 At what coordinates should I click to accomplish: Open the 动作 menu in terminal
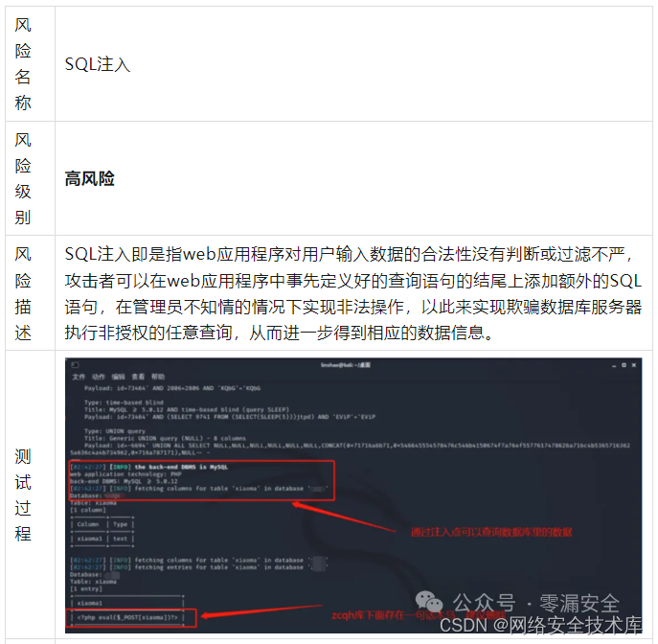99,377
